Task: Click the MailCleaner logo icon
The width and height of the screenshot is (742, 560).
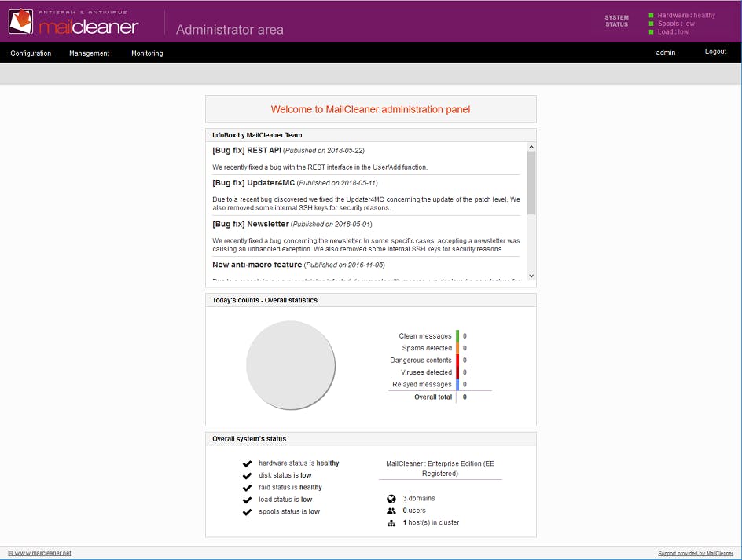Action: point(20,21)
